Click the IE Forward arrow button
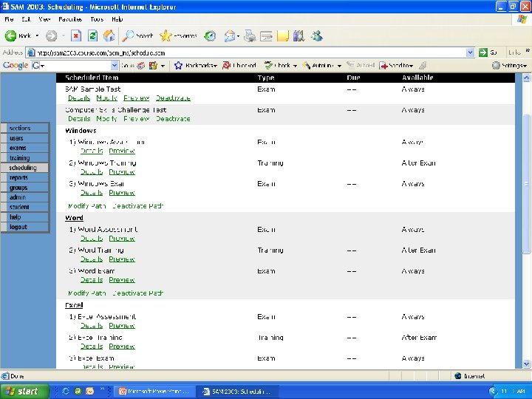Viewport: 532px width, 399px height. click(x=52, y=35)
